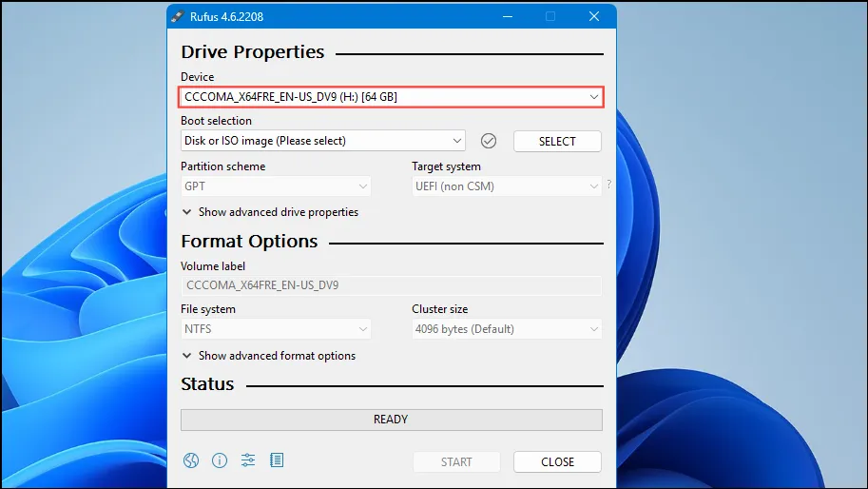Click the CLOSE button
This screenshot has width=868, height=489.
(557, 461)
